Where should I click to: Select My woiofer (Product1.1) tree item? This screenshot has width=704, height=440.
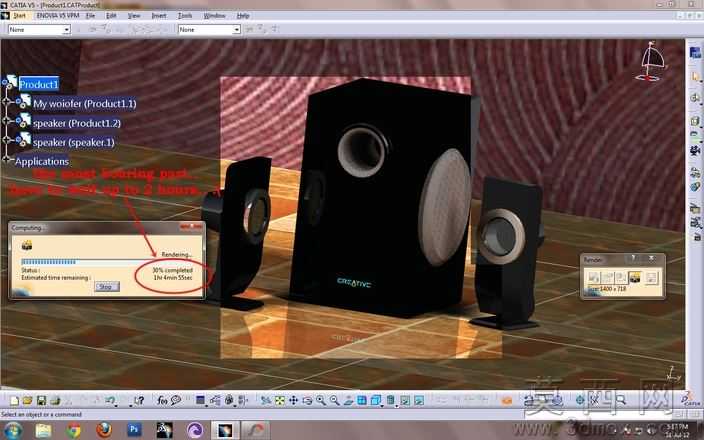point(84,104)
